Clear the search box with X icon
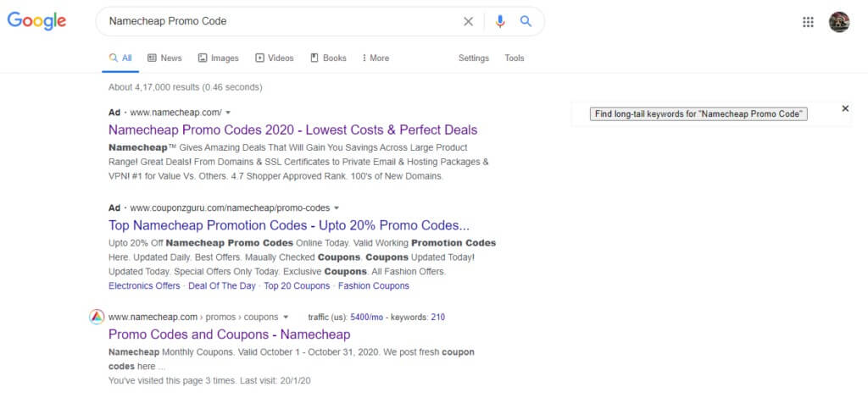 [x=468, y=21]
